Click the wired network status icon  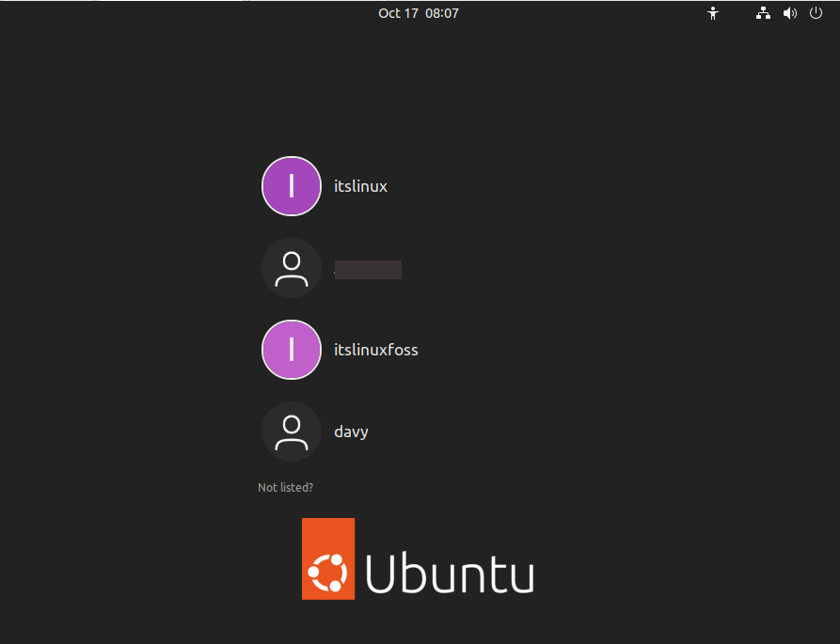[x=763, y=13]
